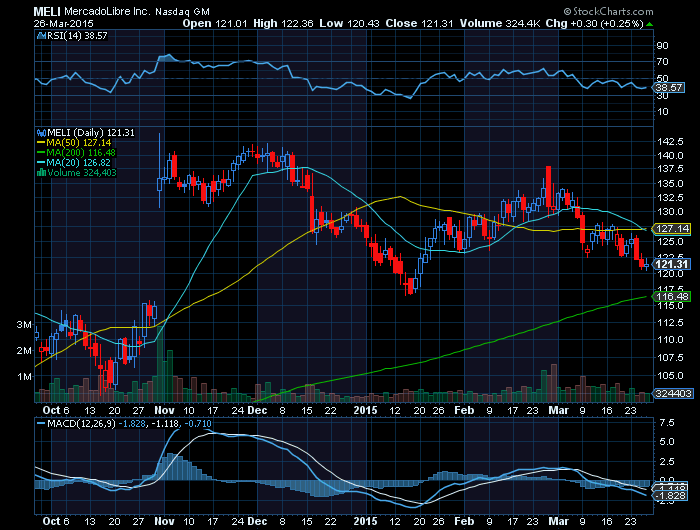
Task: Click the 7.5 MACD axis label
Action: pos(666,423)
